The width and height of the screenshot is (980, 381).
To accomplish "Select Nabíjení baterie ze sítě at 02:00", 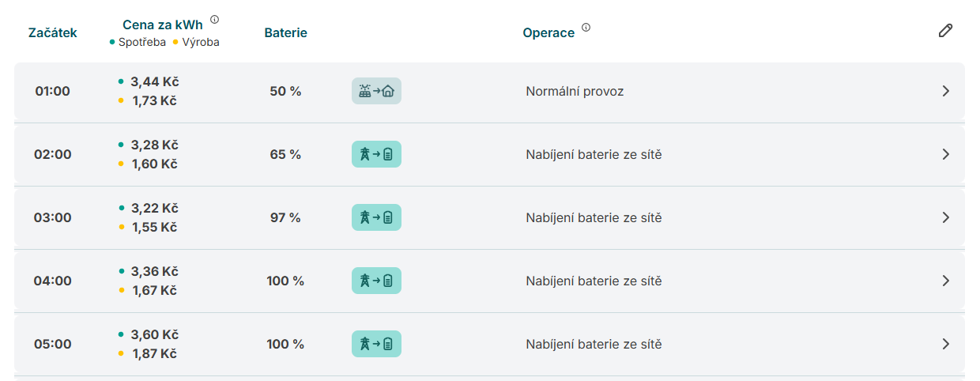I will pyautogui.click(x=594, y=154).
